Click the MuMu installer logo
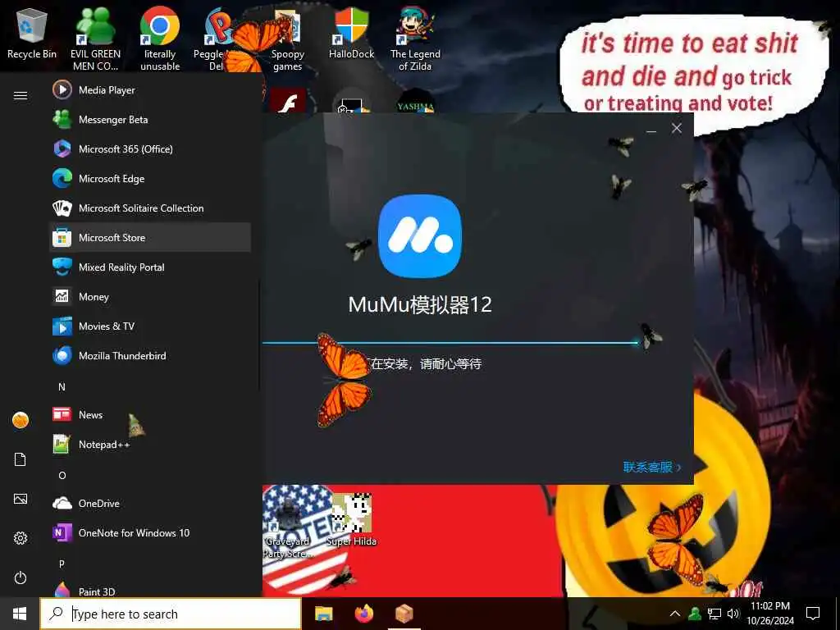Image resolution: width=840 pixels, height=630 pixels. point(419,236)
